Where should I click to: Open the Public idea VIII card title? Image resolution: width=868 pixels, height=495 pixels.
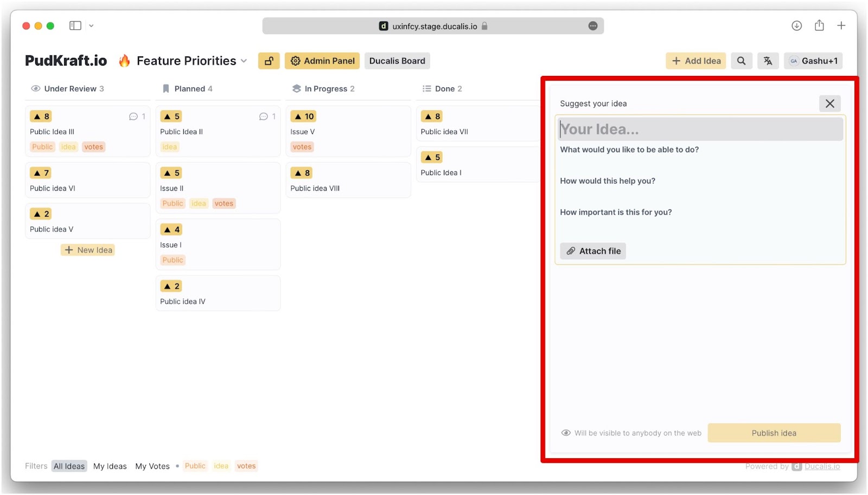[315, 189]
